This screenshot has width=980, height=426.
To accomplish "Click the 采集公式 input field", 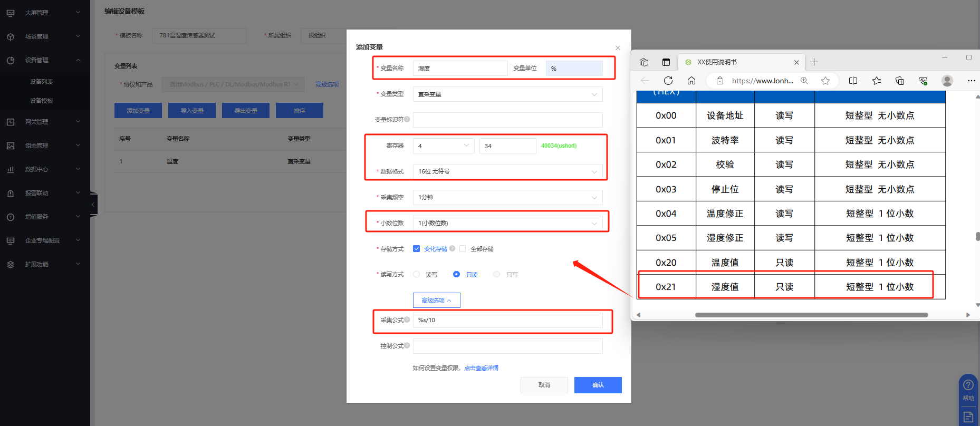I will tap(507, 320).
